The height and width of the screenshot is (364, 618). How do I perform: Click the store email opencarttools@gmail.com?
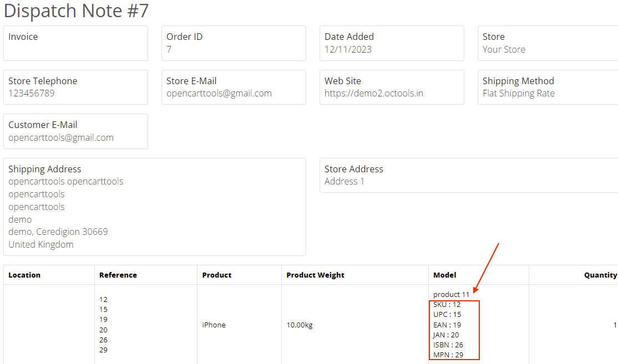[x=219, y=93]
